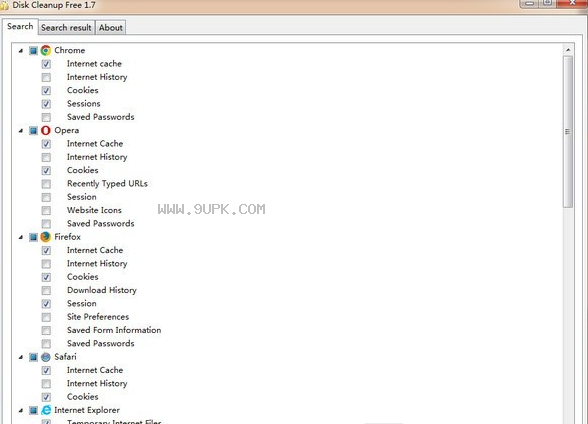Uncheck Safari Internet Cache checkbox

coord(46,370)
